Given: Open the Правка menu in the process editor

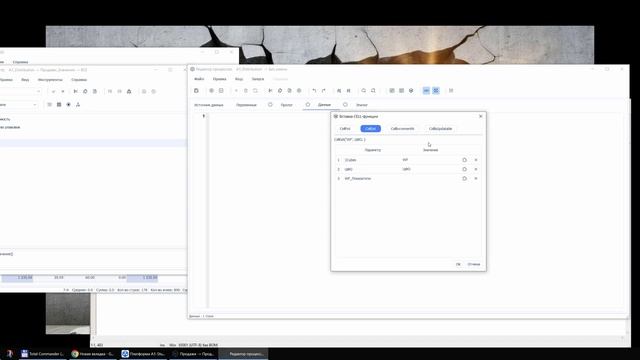Looking at the screenshot, I should pos(219,79).
